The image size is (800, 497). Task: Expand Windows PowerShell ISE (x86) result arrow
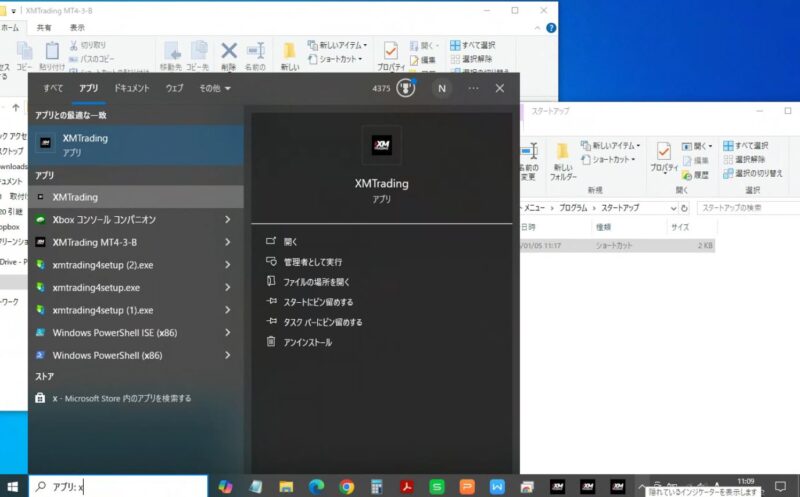click(228, 333)
